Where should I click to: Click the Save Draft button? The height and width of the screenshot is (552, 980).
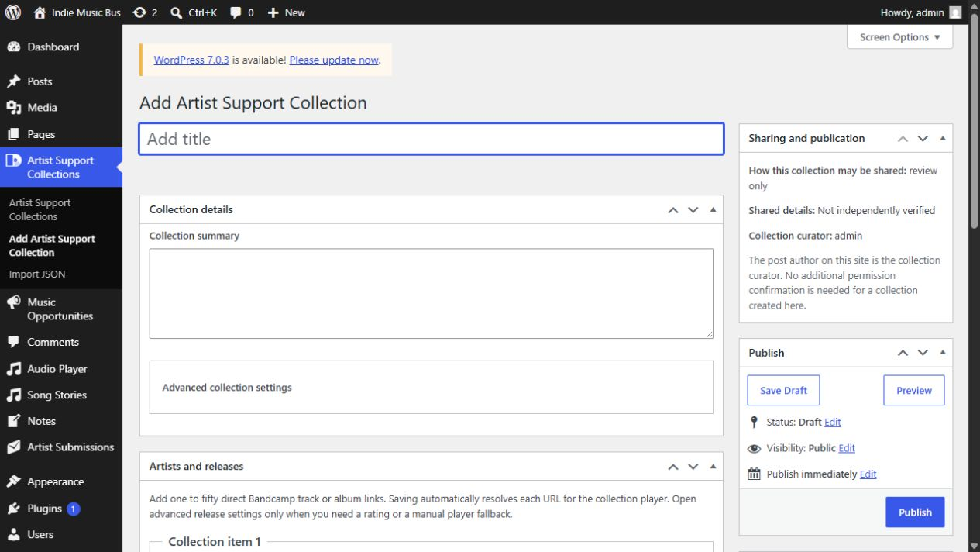point(783,391)
